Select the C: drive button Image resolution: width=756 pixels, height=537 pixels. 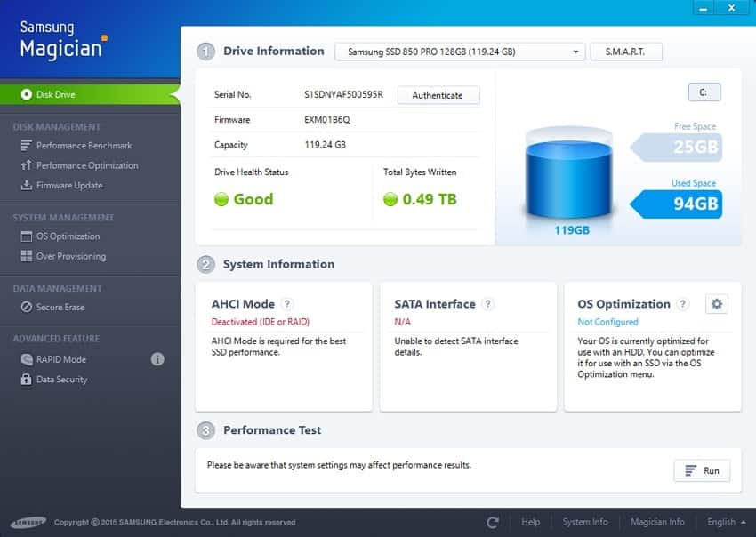704,92
